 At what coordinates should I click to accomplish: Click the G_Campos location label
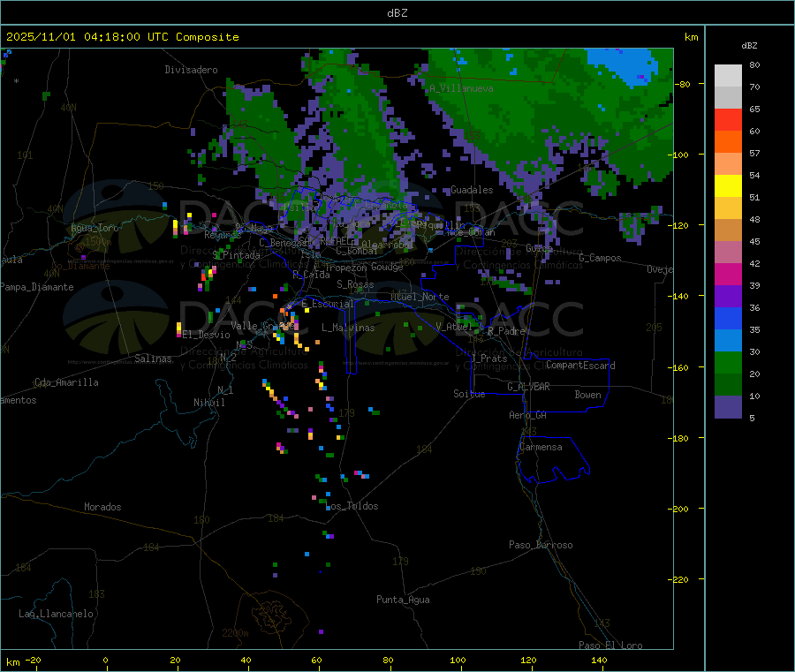pos(600,258)
